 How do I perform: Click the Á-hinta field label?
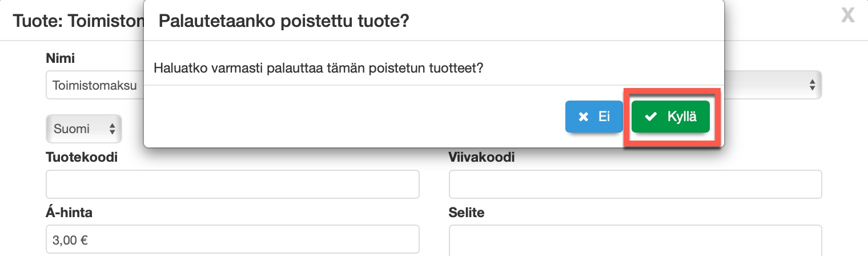click(69, 213)
